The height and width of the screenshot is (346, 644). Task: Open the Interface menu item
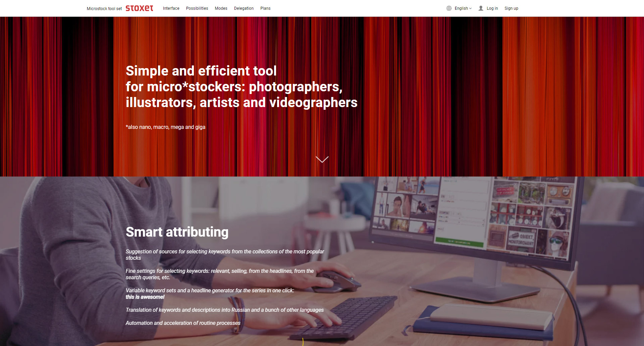[171, 8]
